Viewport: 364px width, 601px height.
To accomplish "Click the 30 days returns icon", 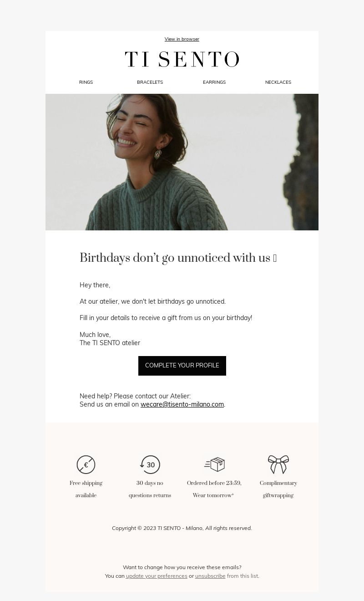I will tap(150, 465).
